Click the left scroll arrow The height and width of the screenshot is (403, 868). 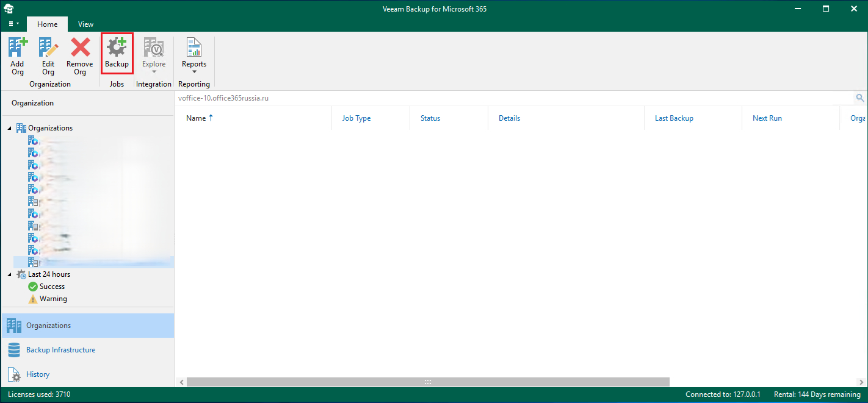click(181, 382)
